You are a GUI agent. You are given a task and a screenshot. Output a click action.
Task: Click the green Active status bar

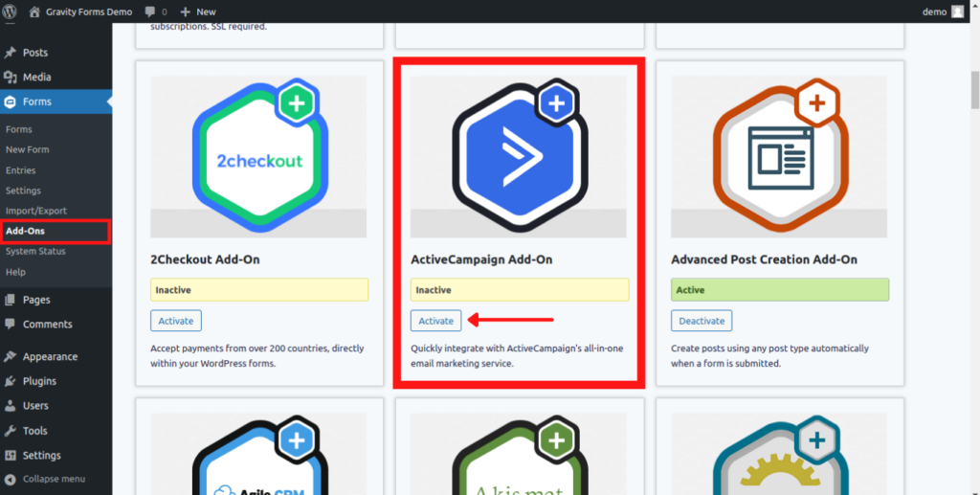(x=780, y=290)
